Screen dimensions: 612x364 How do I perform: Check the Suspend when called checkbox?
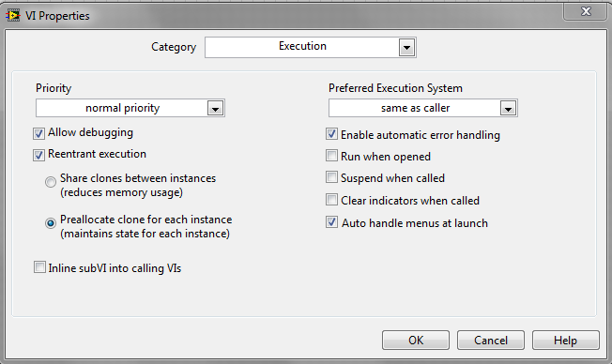point(331,177)
